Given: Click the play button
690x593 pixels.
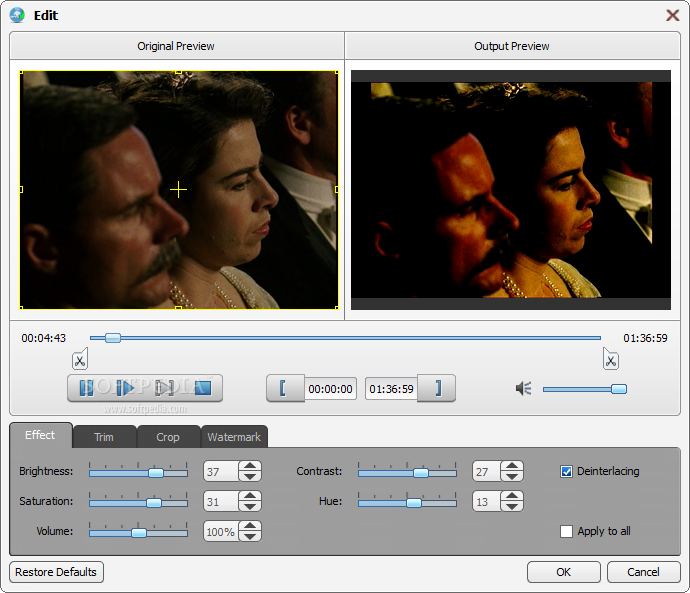Looking at the screenshot, I should click(x=125, y=388).
